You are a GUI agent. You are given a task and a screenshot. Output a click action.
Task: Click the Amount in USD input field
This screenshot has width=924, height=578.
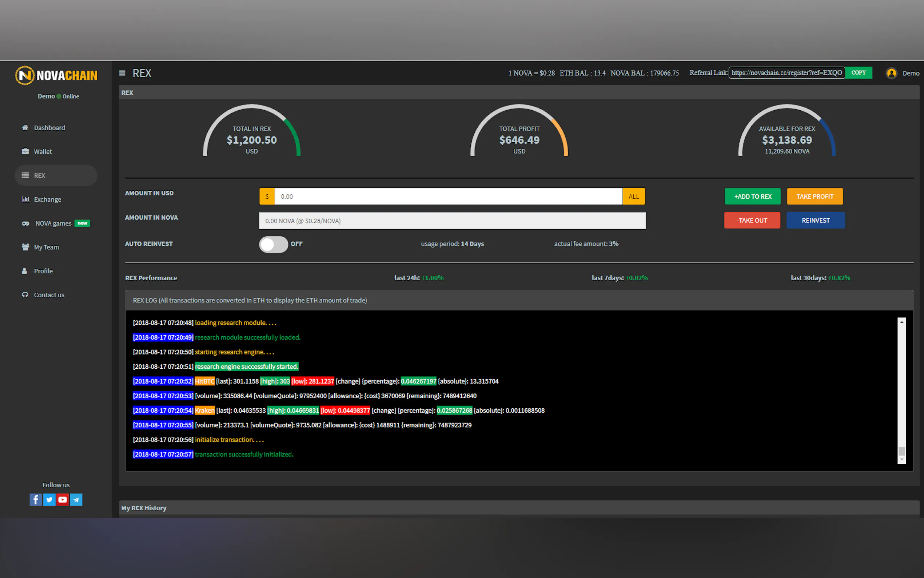click(448, 197)
